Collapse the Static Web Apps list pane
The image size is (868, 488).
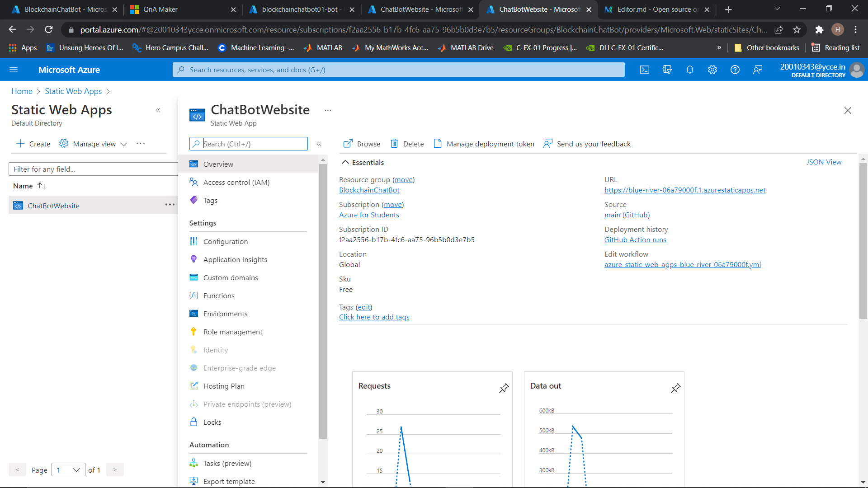click(x=158, y=110)
